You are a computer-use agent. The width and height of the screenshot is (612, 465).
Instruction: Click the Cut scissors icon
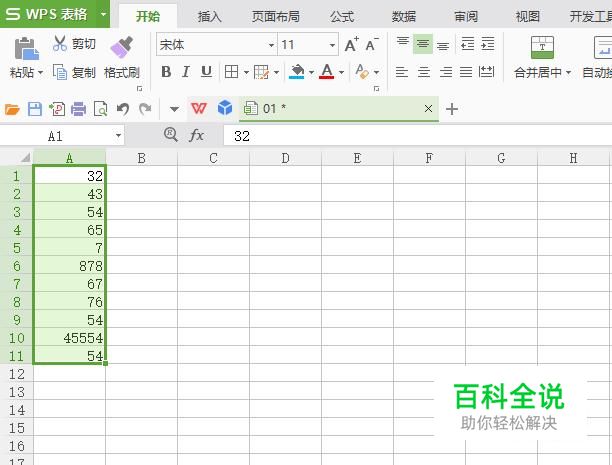[60, 44]
